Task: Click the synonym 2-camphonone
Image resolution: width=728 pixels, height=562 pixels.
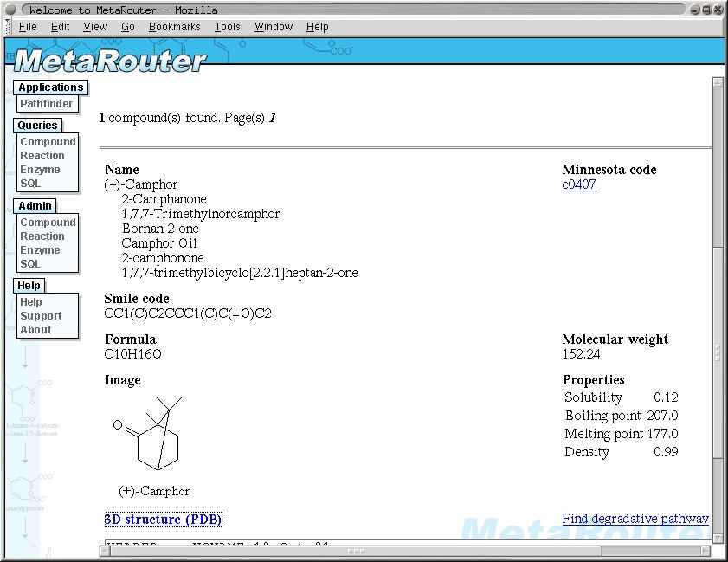Action: click(163, 258)
